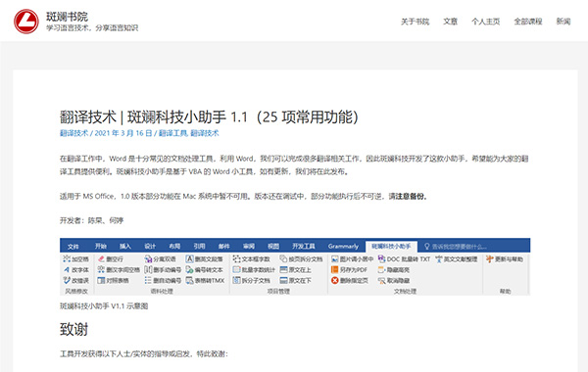Click the 另存为PDF ribbon tool
Screen dimensions: 588x372
pyautogui.click(x=349, y=269)
